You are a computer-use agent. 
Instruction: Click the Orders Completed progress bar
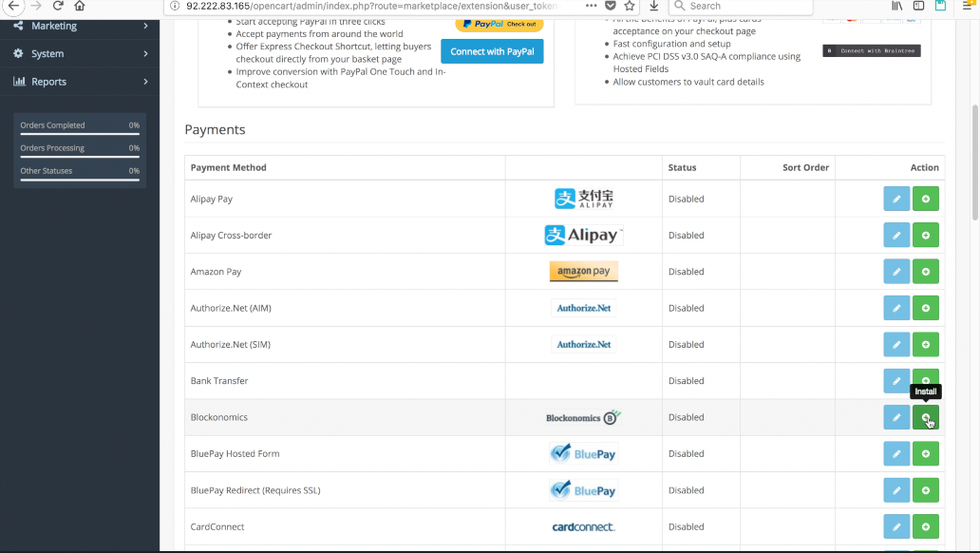80,134
